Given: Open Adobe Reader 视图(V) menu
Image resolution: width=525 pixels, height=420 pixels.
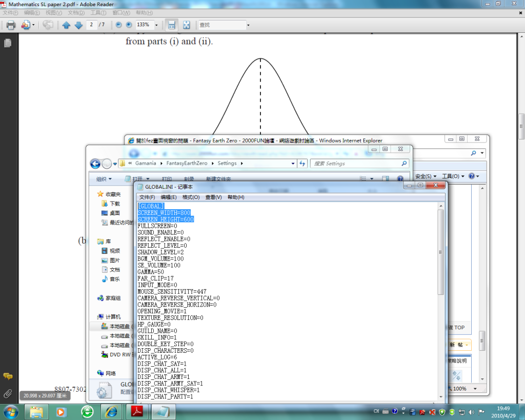Looking at the screenshot, I should coord(53,13).
